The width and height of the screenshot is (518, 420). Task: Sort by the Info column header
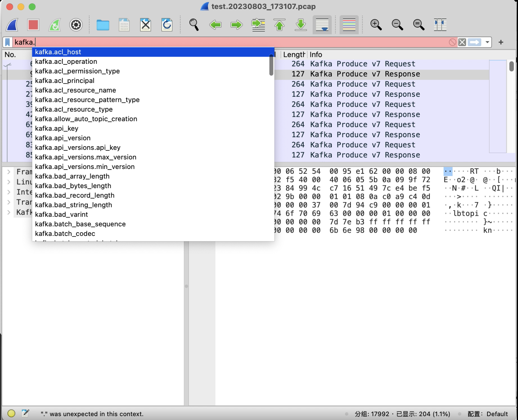(x=316, y=55)
